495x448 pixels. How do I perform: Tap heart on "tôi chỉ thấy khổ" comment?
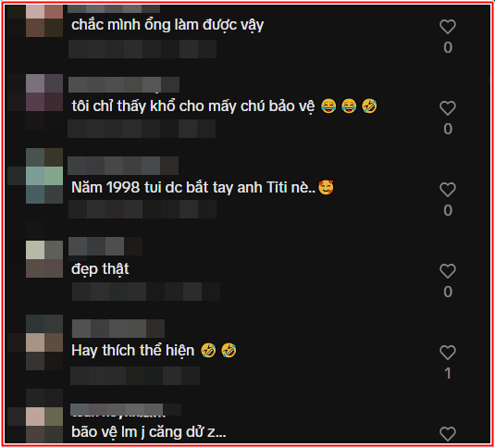(x=448, y=108)
